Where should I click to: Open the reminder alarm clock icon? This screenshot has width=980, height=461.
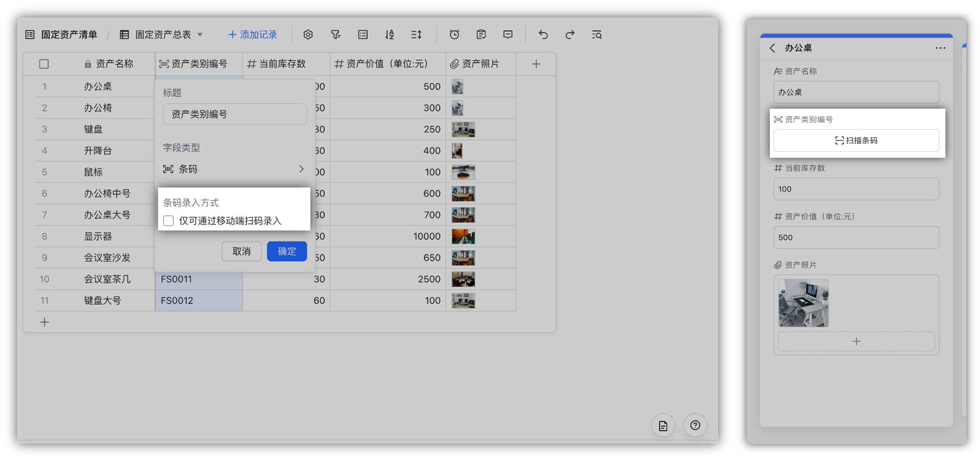point(454,35)
